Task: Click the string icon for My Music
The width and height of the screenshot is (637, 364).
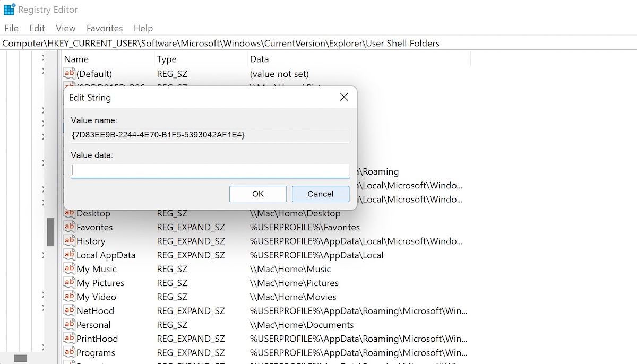Action: (69, 269)
